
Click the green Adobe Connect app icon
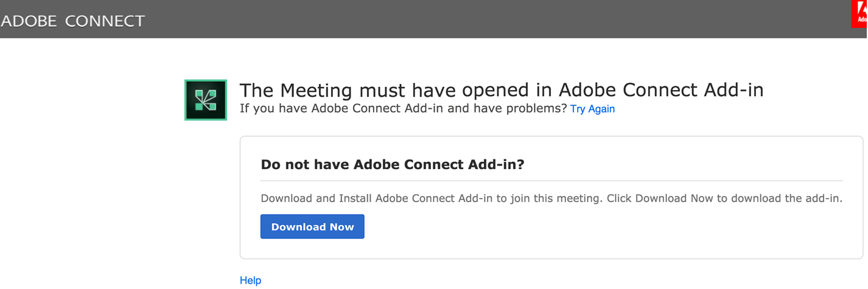(206, 100)
